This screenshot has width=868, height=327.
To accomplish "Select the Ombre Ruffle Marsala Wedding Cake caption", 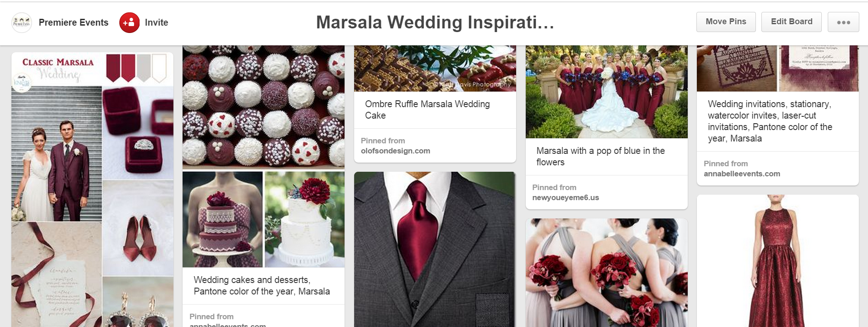I will pyautogui.click(x=427, y=110).
